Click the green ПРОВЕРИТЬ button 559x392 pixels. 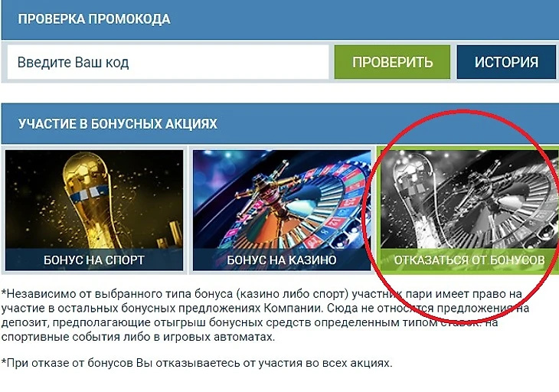pos(392,62)
